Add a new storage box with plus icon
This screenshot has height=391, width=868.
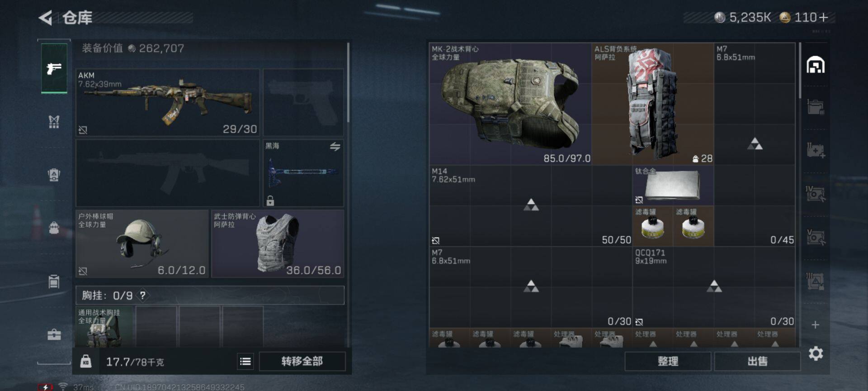tap(816, 325)
